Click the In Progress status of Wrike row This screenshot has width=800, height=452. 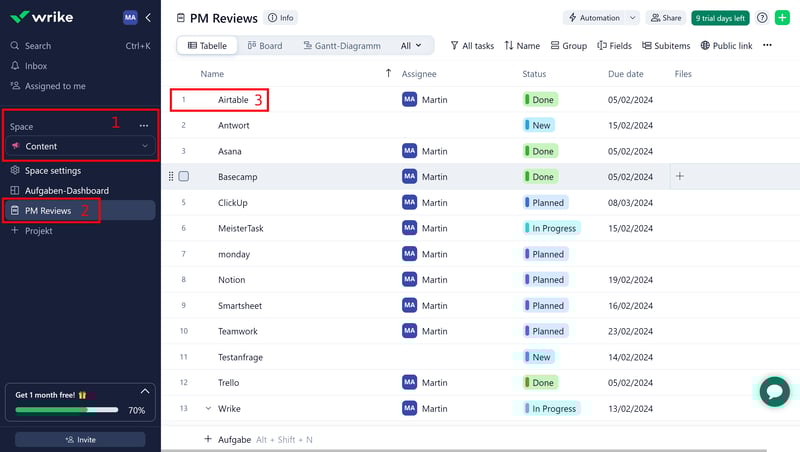[x=552, y=408]
